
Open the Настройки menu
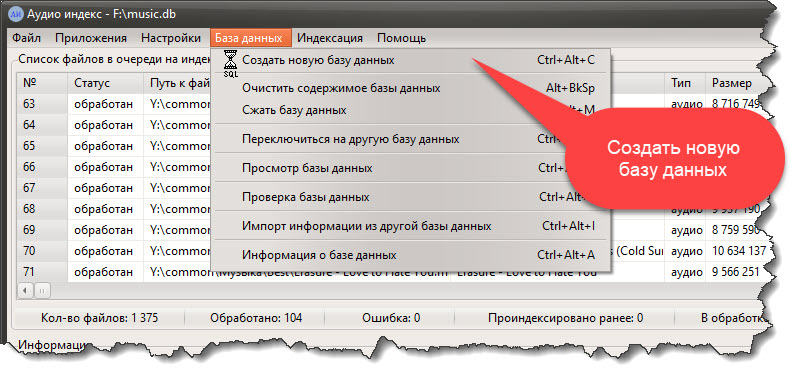(171, 38)
